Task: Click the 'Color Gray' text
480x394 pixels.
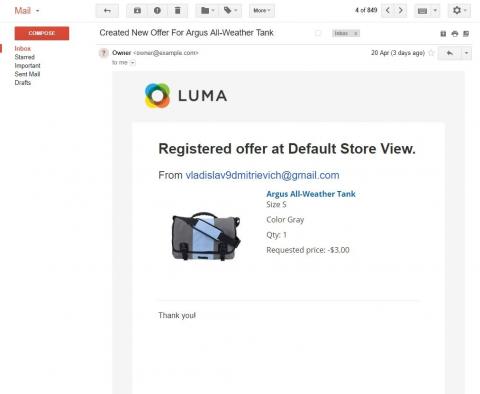Action: [x=285, y=220]
